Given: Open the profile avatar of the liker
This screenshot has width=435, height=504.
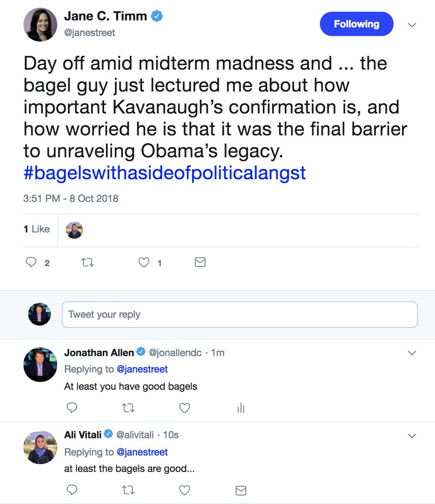Looking at the screenshot, I should [x=74, y=230].
